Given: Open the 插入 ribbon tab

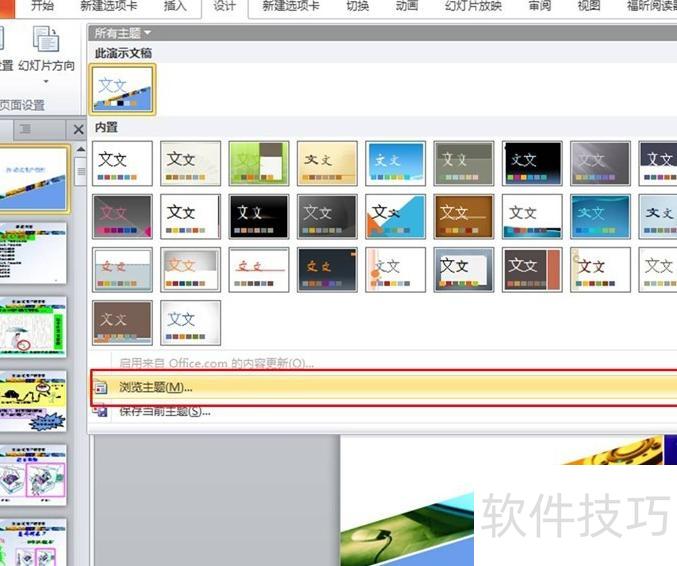Looking at the screenshot, I should point(174,7).
